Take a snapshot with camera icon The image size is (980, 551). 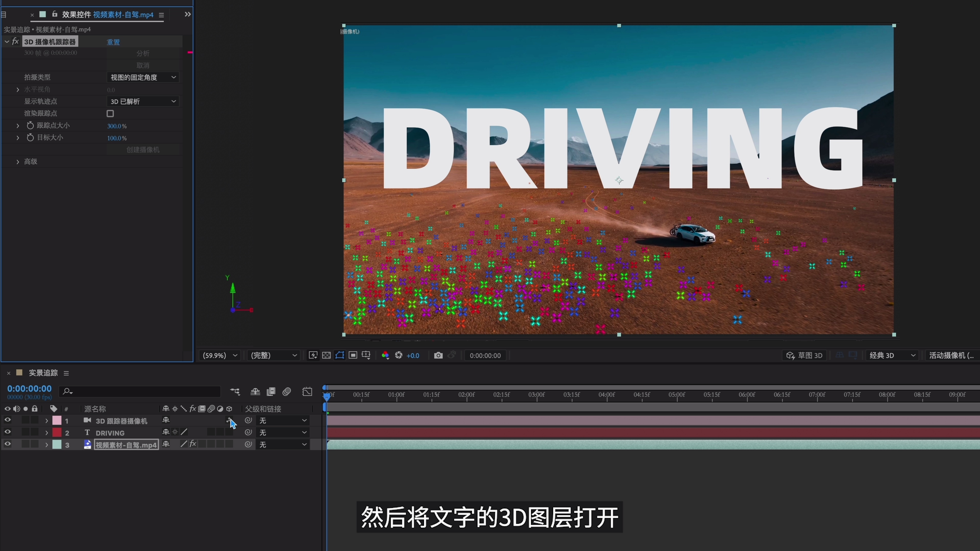pos(438,355)
